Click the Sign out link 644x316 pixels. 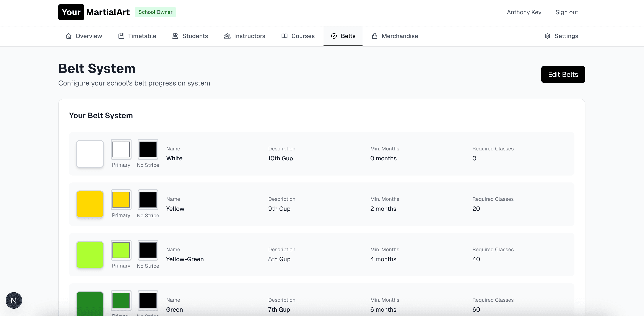pos(566,12)
